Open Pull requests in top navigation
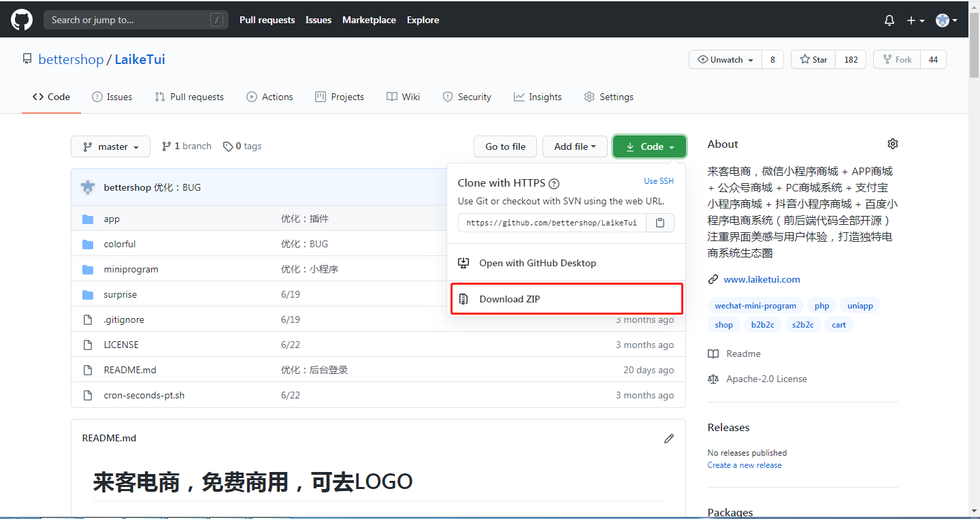 (x=267, y=20)
